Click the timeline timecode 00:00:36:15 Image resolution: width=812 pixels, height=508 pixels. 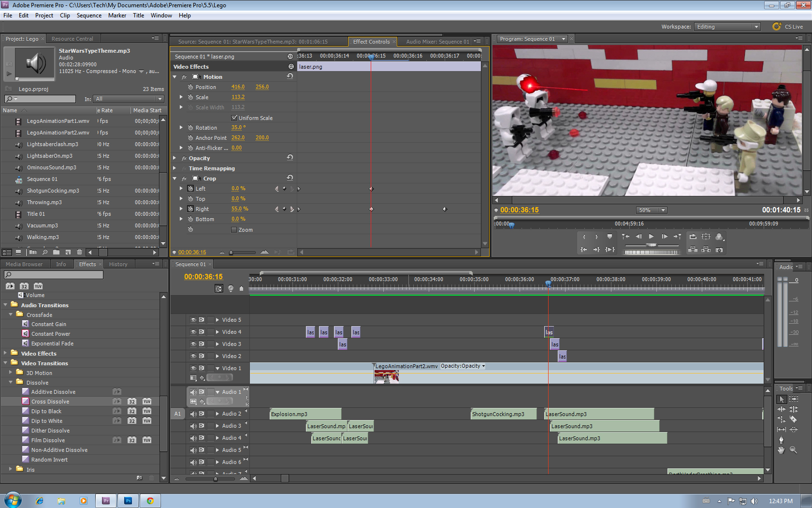[203, 277]
